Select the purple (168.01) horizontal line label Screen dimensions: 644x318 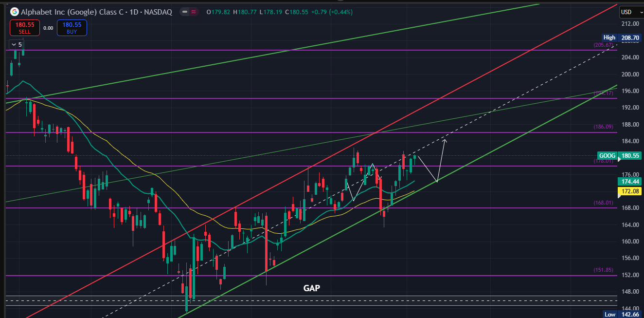(x=603, y=203)
